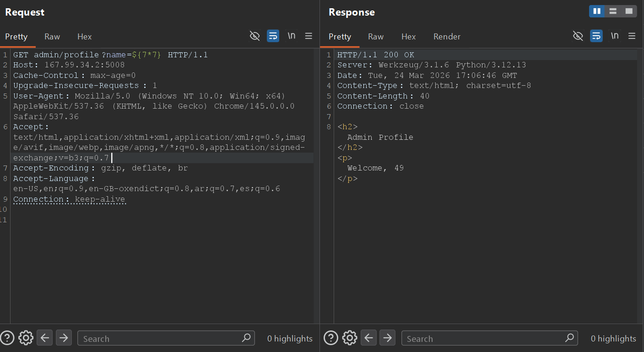Open Response pane hamburger options menu
The width and height of the screenshot is (644, 352).
pos(632,36)
